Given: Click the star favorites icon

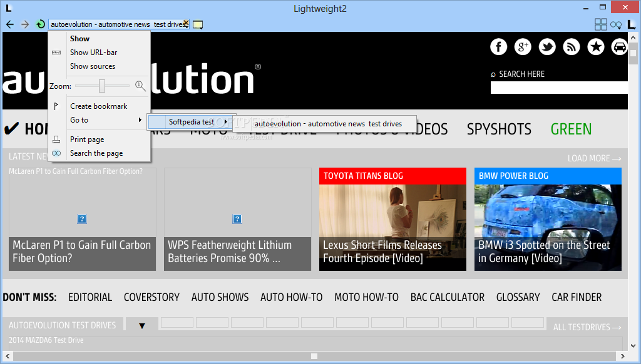Looking at the screenshot, I should [596, 47].
